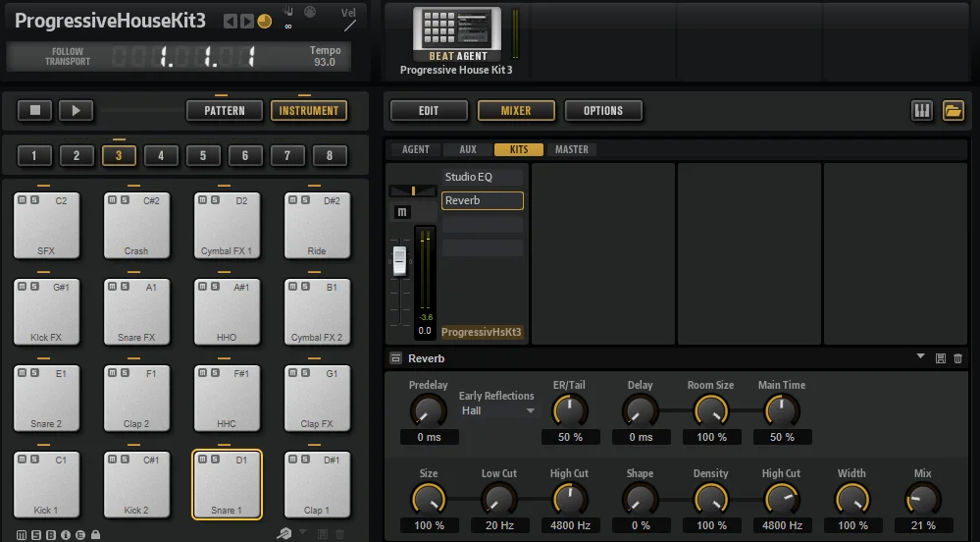980x542 pixels.
Task: Open the OPTIONS page
Action: coord(603,111)
